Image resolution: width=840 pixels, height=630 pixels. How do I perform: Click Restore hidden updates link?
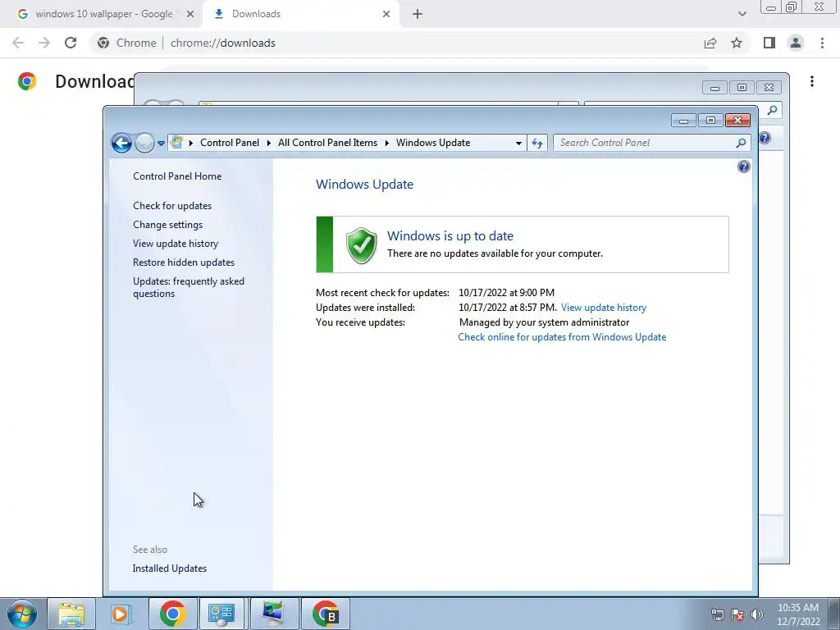pyautogui.click(x=184, y=262)
